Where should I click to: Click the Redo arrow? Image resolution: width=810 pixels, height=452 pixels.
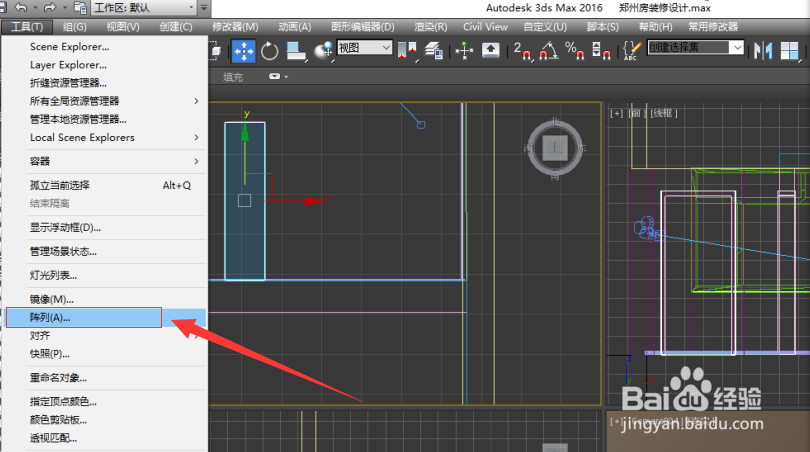pyautogui.click(x=50, y=7)
